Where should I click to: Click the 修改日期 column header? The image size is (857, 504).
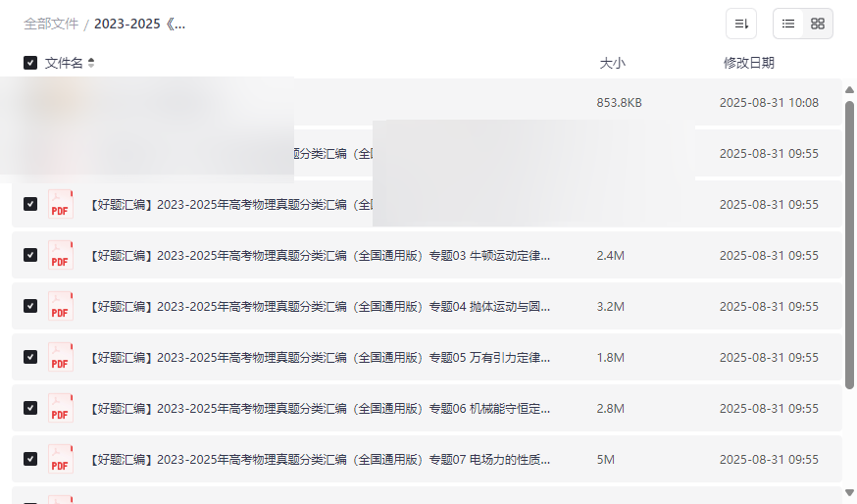[x=748, y=63]
